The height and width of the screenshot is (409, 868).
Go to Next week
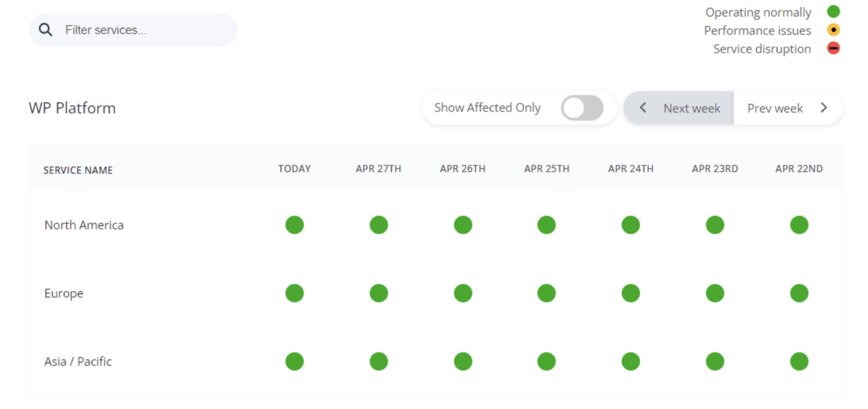(x=692, y=108)
